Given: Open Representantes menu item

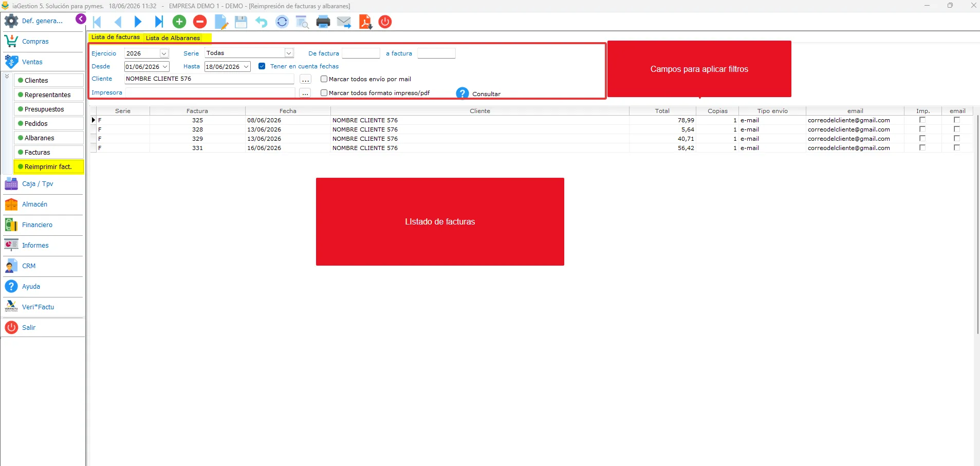Looking at the screenshot, I should (x=49, y=95).
